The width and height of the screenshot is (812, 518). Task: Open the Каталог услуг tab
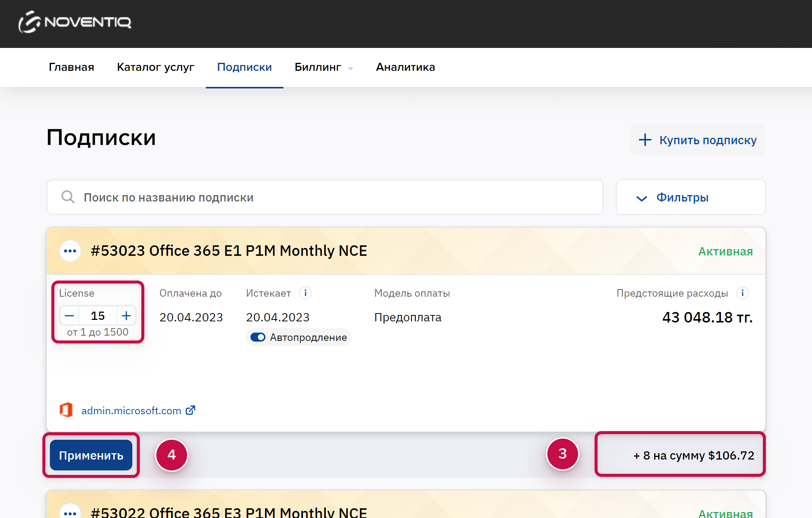pos(156,67)
